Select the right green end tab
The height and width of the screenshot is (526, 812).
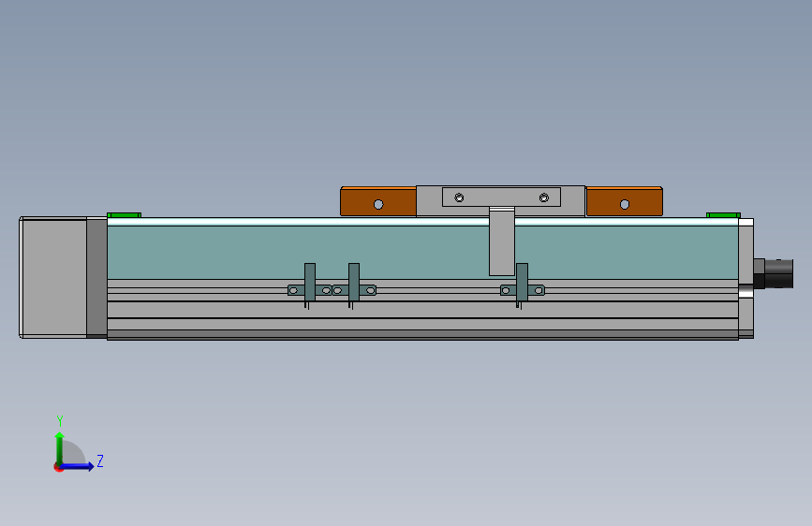tap(723, 215)
